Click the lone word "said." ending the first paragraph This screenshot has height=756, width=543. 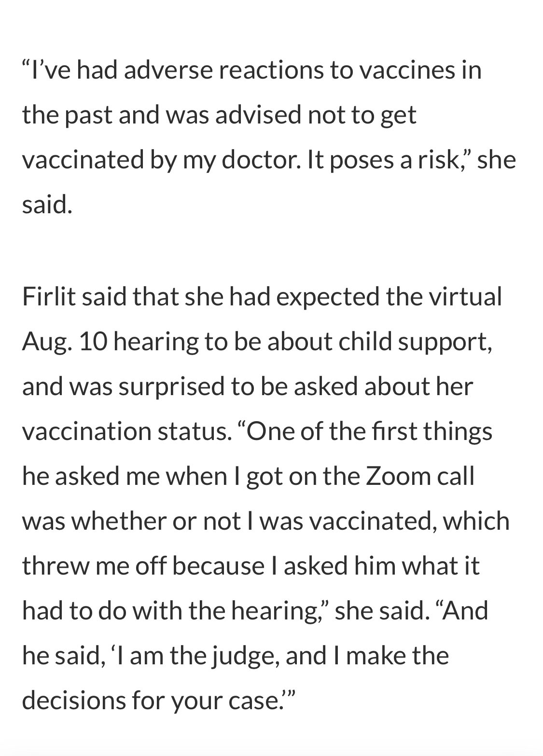47,205
